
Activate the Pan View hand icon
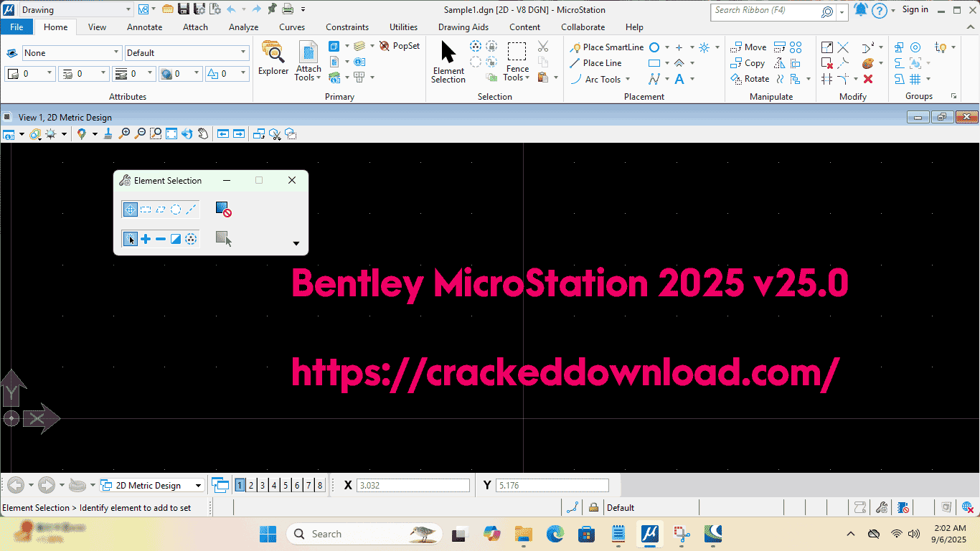tap(203, 133)
